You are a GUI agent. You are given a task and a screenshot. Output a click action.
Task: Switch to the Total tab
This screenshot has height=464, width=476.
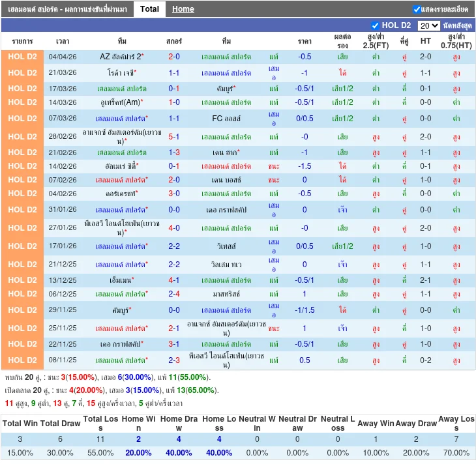pyautogui.click(x=149, y=9)
